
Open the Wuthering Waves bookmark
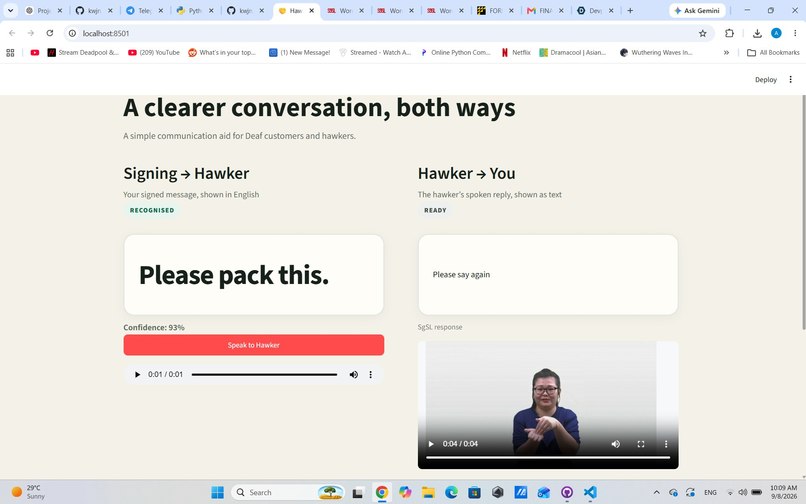[656, 52]
